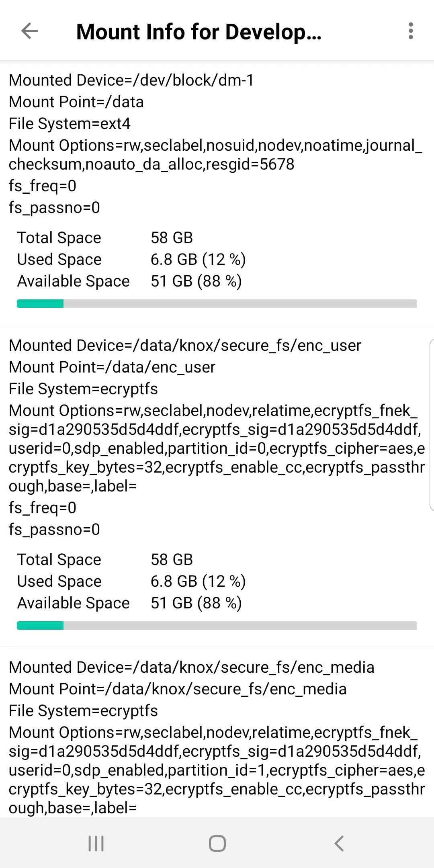Open the three-dot overflow menu

[410, 31]
